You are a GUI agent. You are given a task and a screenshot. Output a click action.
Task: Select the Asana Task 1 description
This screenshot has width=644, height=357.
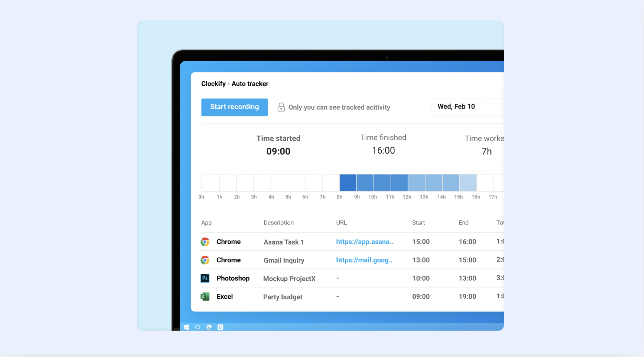point(284,242)
